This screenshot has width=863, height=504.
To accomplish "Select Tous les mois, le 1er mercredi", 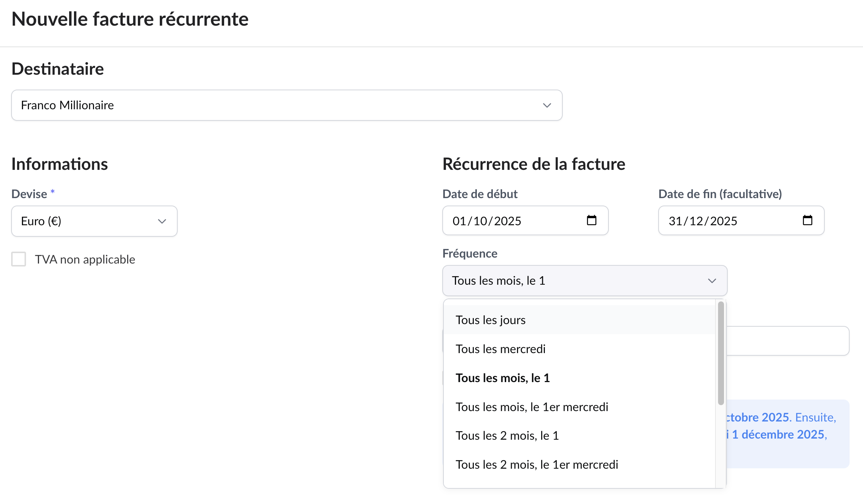I will [531, 407].
